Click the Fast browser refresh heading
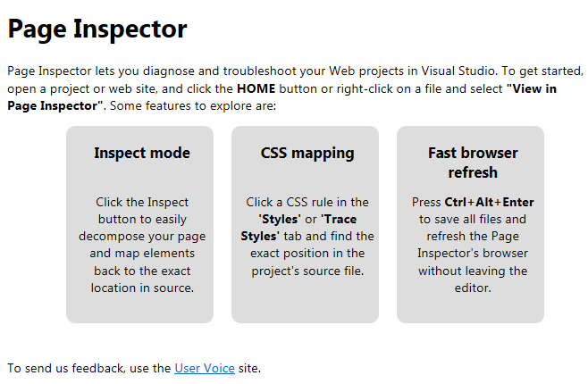The image size is (588, 384). (473, 163)
